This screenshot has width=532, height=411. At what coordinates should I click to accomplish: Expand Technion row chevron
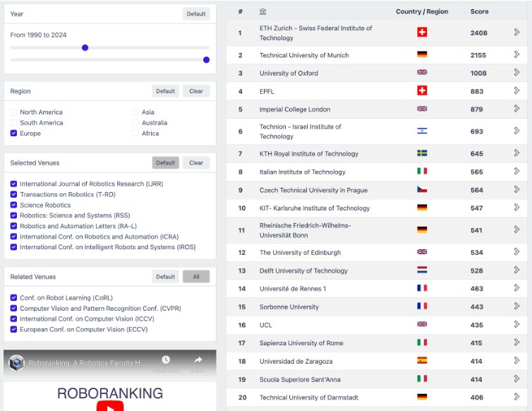(x=516, y=131)
